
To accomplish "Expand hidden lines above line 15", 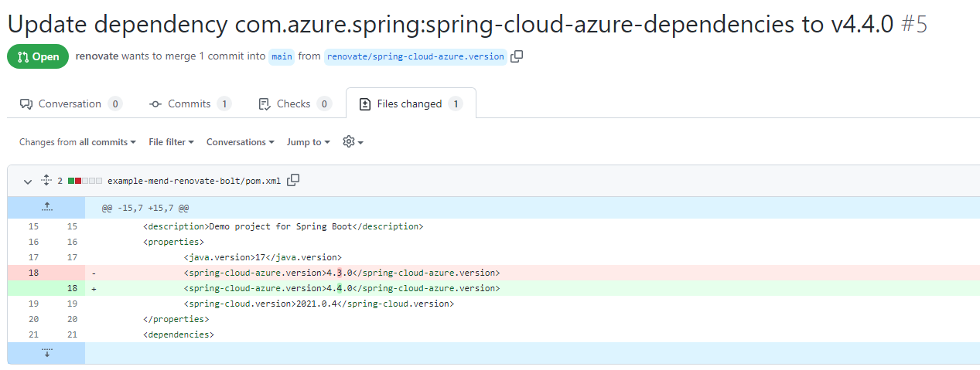I will 46,207.
